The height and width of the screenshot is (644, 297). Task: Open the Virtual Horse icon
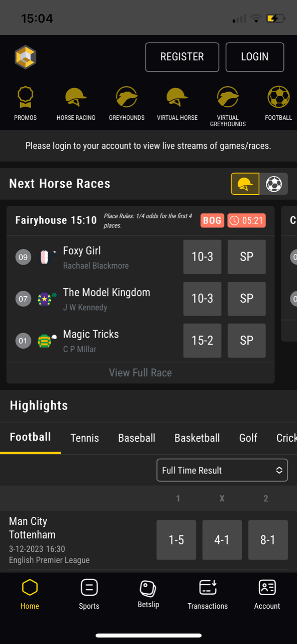[177, 97]
